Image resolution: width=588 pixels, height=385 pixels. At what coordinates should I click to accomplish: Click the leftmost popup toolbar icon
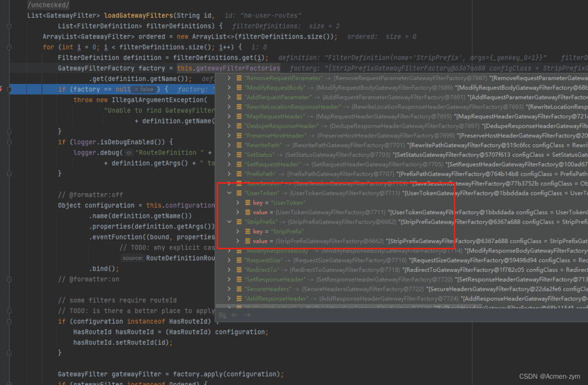(222, 315)
